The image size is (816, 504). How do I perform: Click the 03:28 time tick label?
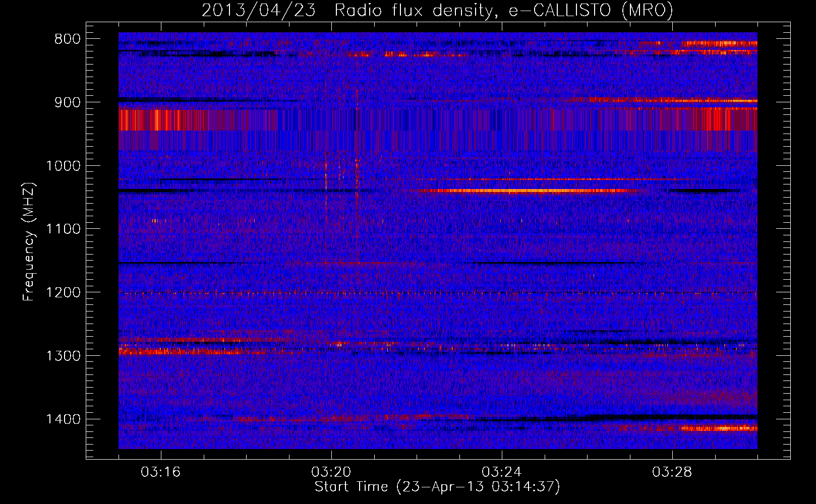[x=672, y=472]
